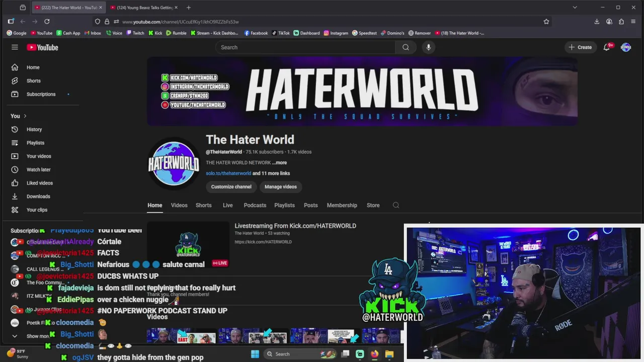This screenshot has width=644, height=362.
Task: Click the search magnifier button beside the YouTube search box
Action: point(406,47)
